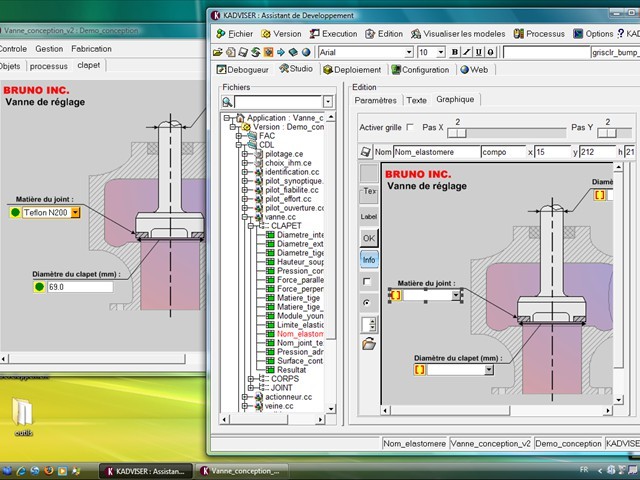Select the blank panel widget tool in the palette
This screenshot has height=480, width=640.
369,174
